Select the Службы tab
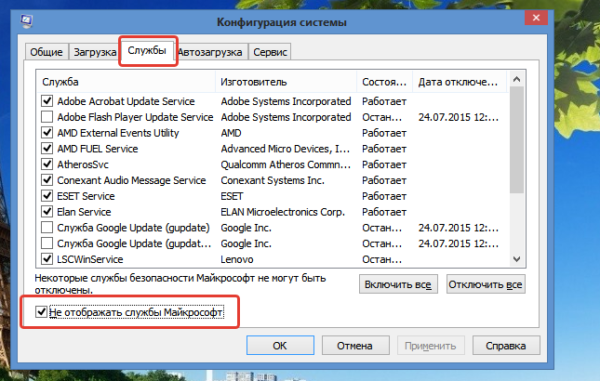Screen dimensions: 600x381 click(147, 50)
